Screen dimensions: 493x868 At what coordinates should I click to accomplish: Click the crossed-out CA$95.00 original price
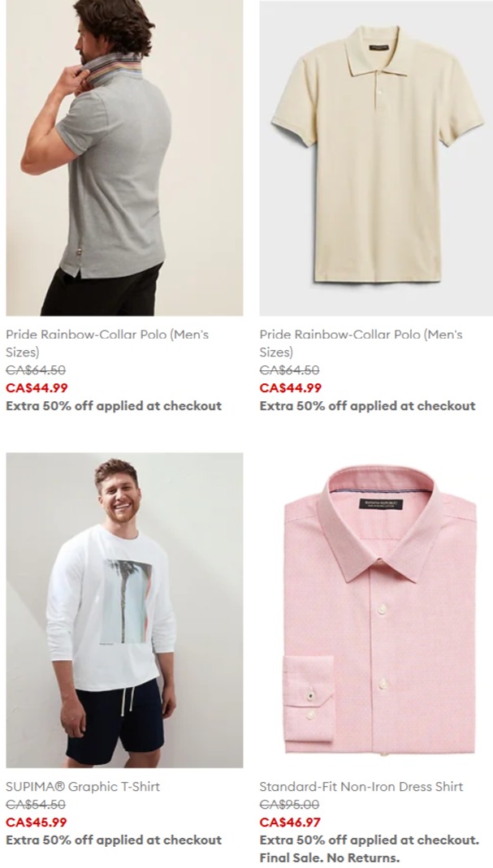coord(289,805)
